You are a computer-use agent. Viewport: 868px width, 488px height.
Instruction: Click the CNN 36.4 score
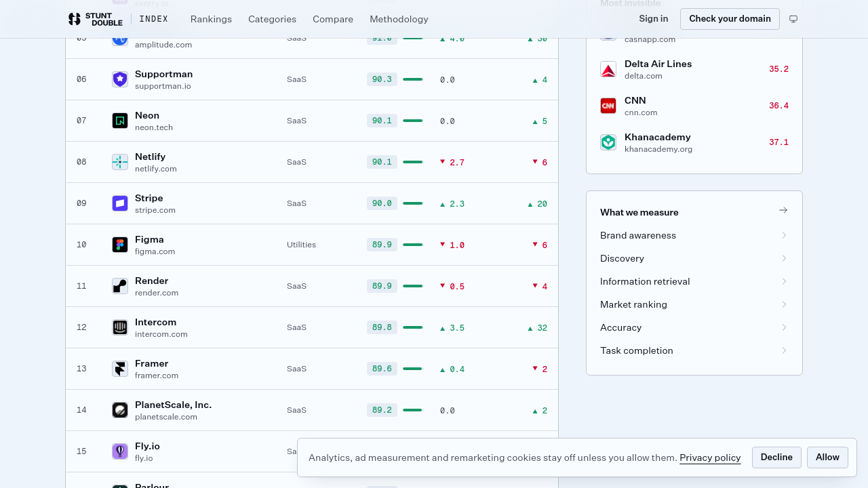tap(778, 106)
